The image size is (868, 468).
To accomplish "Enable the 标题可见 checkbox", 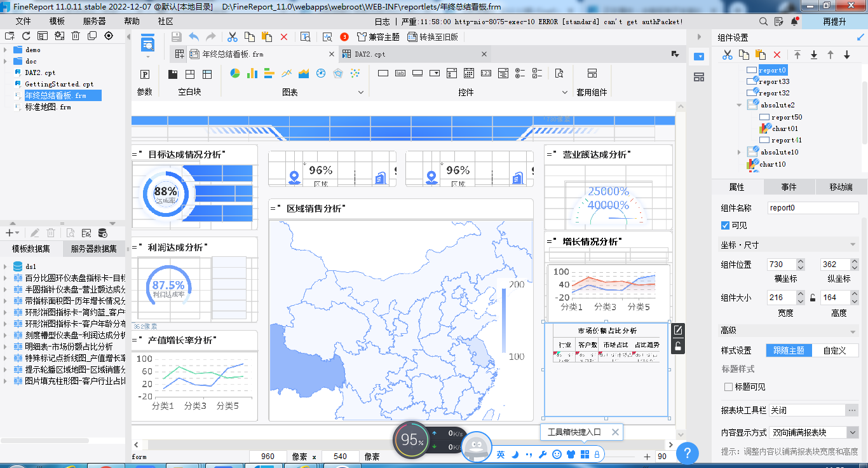I will pyautogui.click(x=728, y=387).
